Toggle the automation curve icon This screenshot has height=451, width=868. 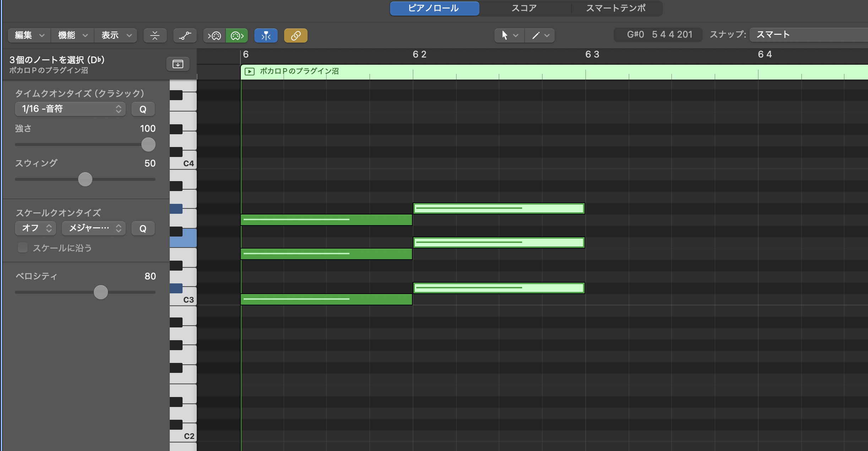(x=185, y=36)
